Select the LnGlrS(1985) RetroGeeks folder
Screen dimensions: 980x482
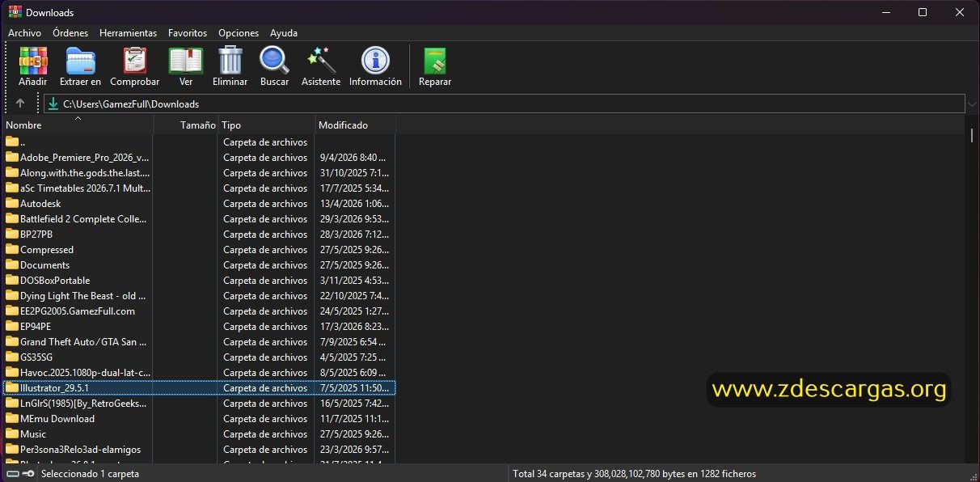[x=199, y=403]
